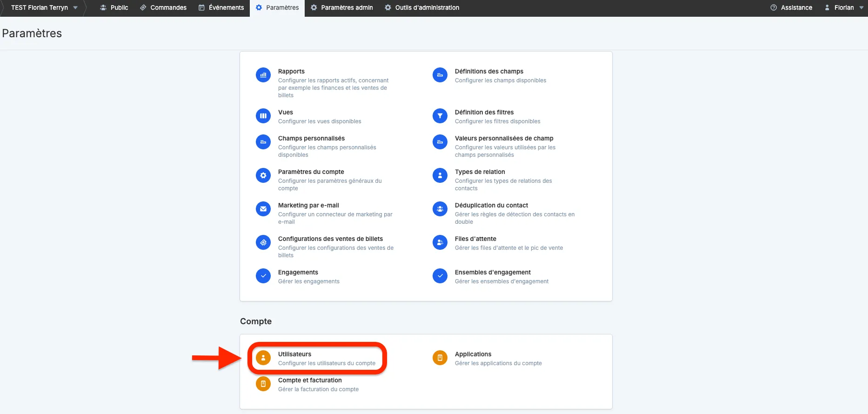Click the Ensembles d'engagement checkmark icon
Image resolution: width=868 pixels, height=414 pixels.
click(x=440, y=276)
